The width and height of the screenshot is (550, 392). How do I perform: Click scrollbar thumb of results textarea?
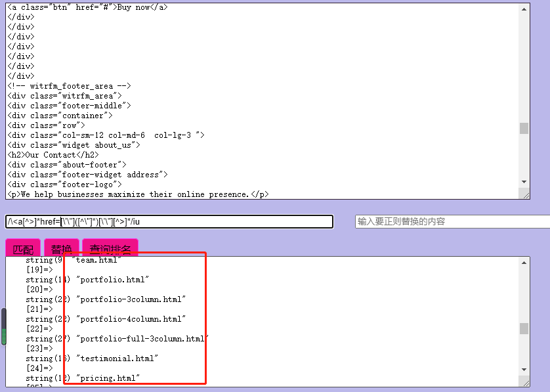pyautogui.click(x=524, y=328)
